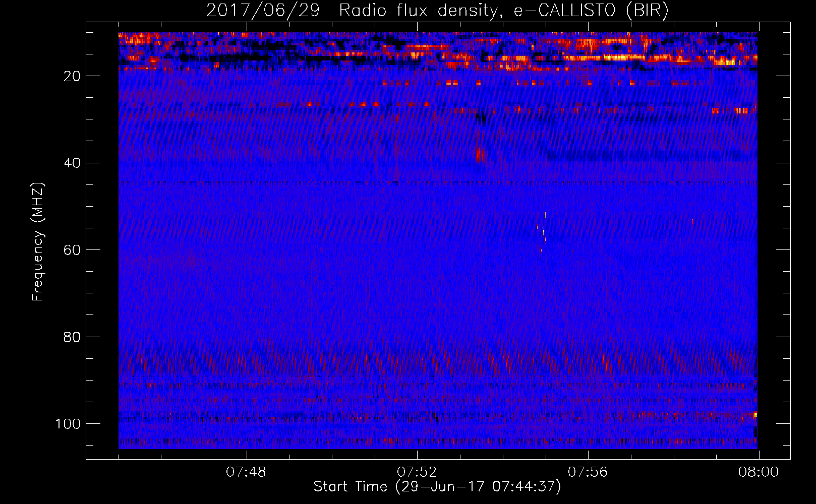Click the 07:52 time tick label
This screenshot has height=504, width=816.
tap(417, 472)
